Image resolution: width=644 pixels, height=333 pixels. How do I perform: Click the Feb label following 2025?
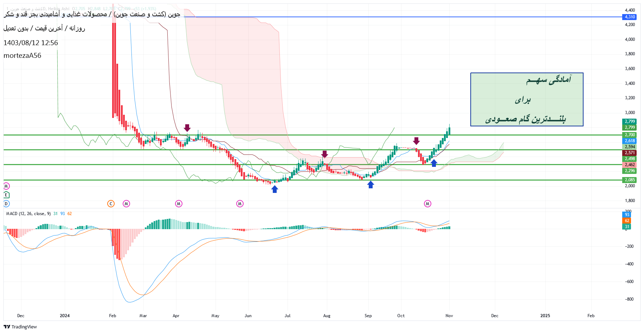click(591, 316)
